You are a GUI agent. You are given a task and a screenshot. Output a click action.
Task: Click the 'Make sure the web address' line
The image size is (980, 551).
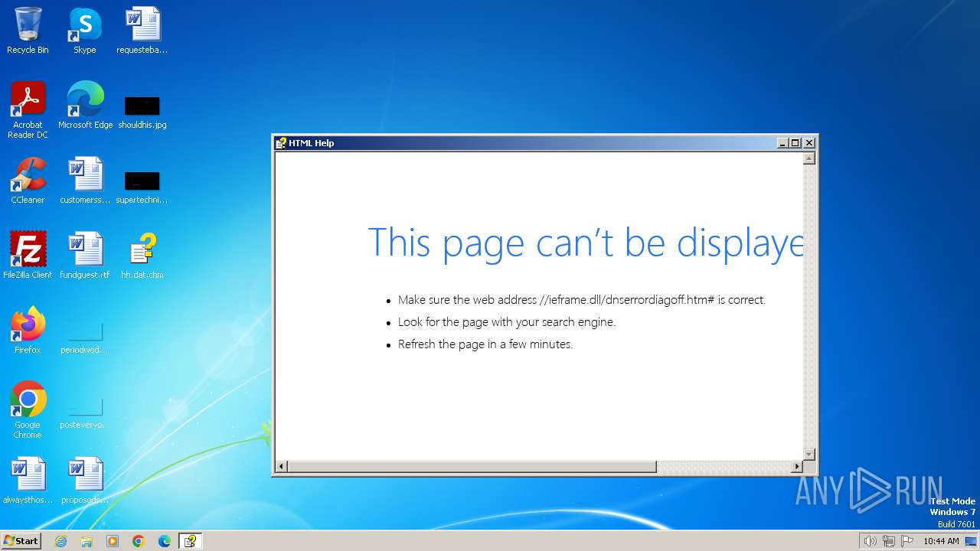[582, 300]
